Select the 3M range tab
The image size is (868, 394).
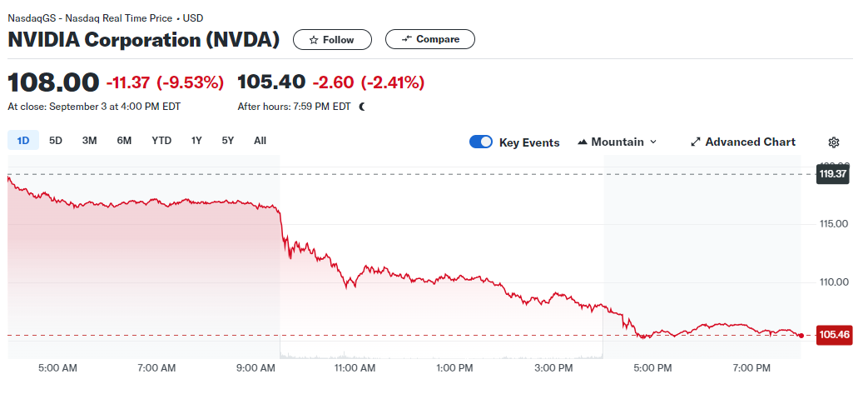89,141
